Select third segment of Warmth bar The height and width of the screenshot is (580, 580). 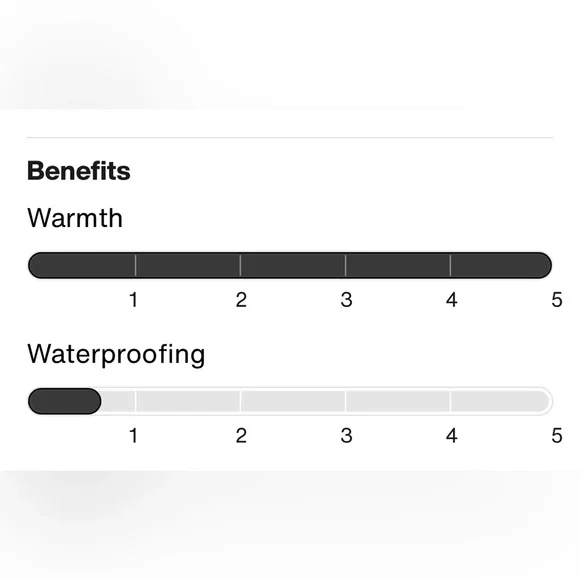tap(293, 265)
